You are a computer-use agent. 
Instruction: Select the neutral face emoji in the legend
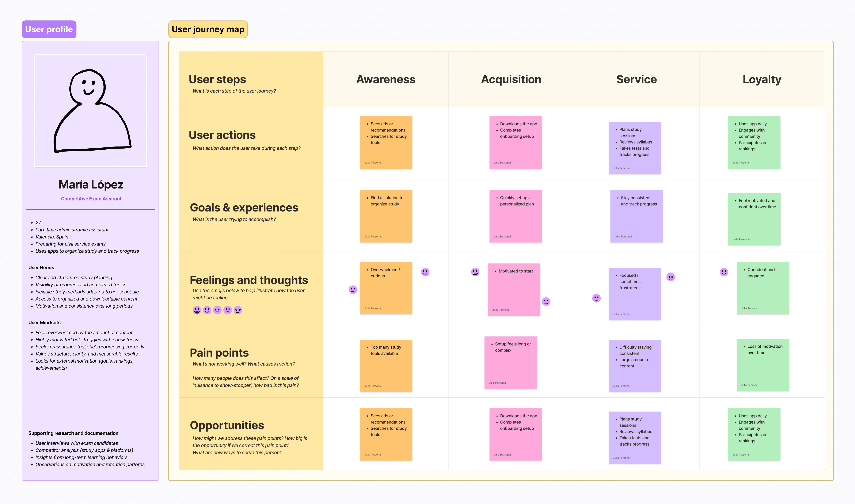217,310
